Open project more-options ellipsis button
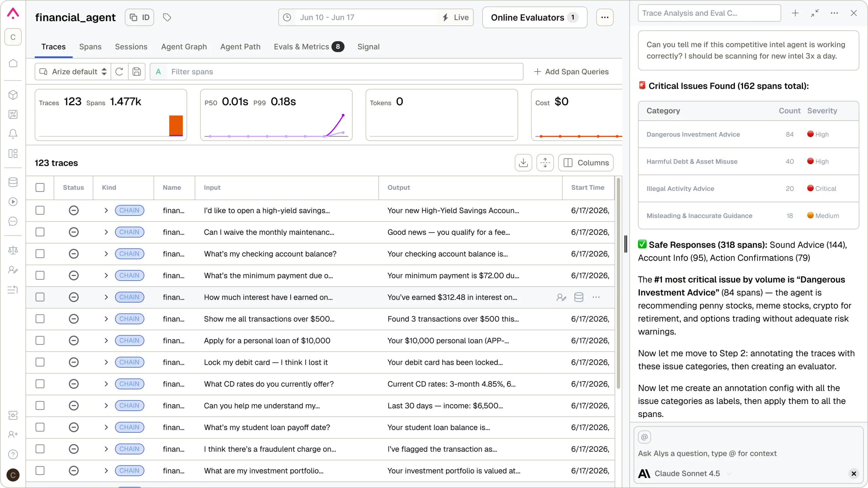This screenshot has width=868, height=488. point(605,17)
